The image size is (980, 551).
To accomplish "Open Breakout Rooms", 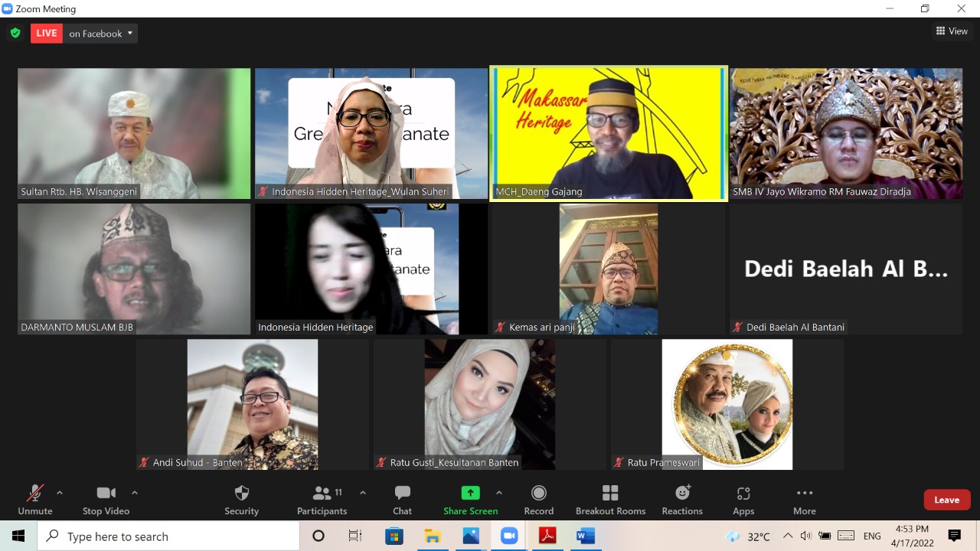I will click(x=610, y=500).
